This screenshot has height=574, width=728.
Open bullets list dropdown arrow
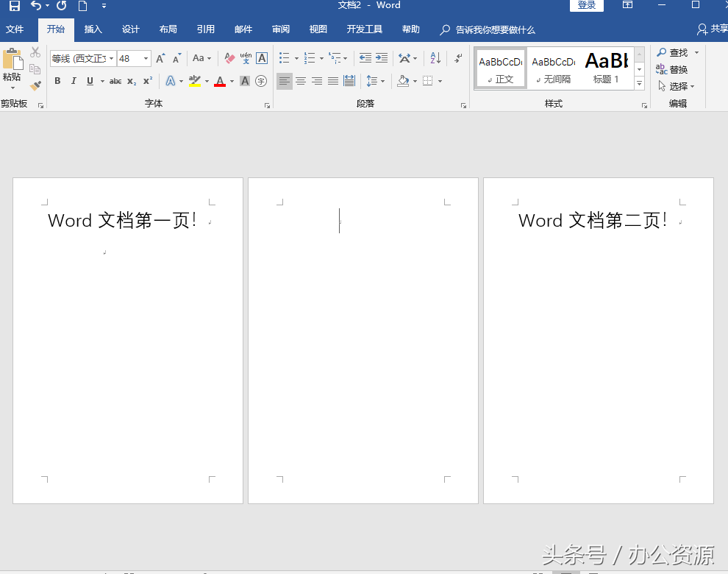pyautogui.click(x=296, y=59)
